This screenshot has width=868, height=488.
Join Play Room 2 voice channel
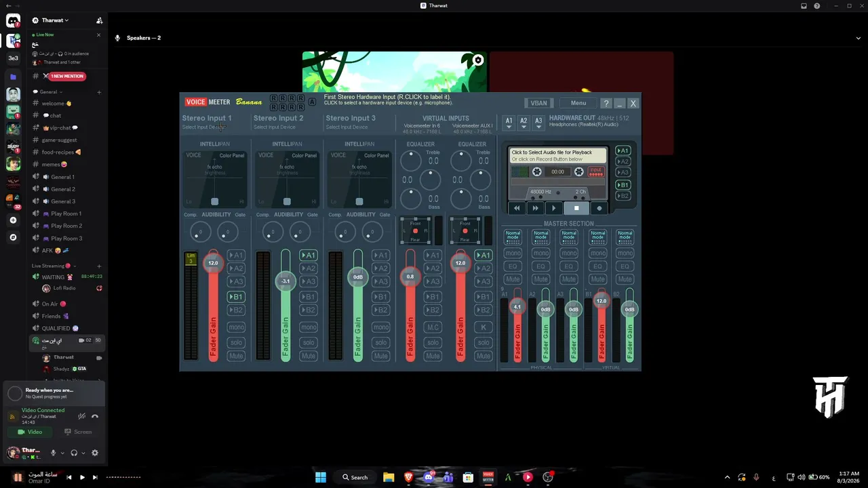pyautogui.click(x=66, y=226)
